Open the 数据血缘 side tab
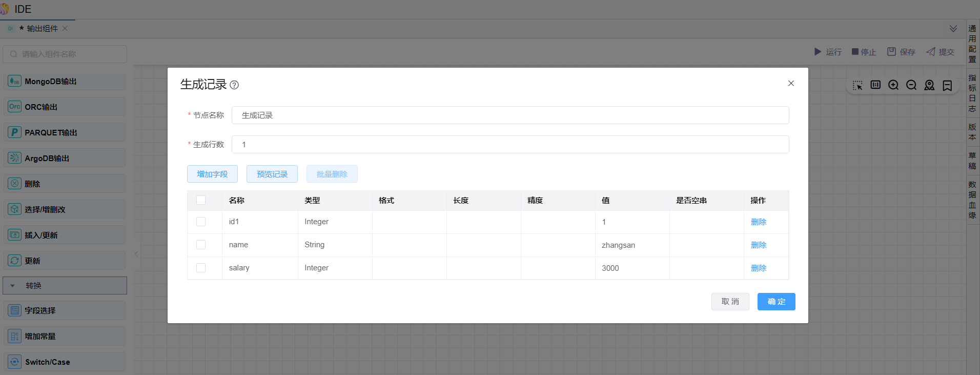This screenshot has width=980, height=375. 972,200
